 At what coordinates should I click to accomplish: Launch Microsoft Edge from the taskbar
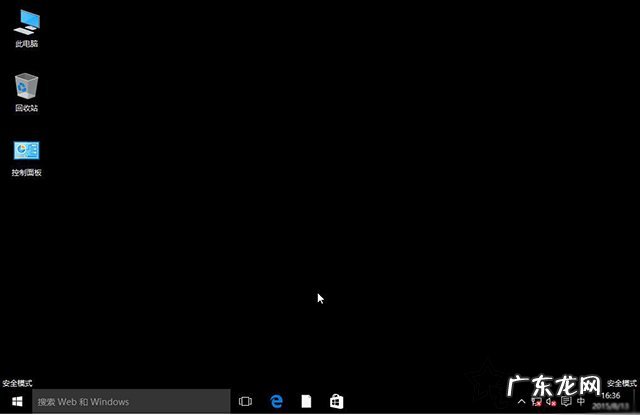pos(276,402)
